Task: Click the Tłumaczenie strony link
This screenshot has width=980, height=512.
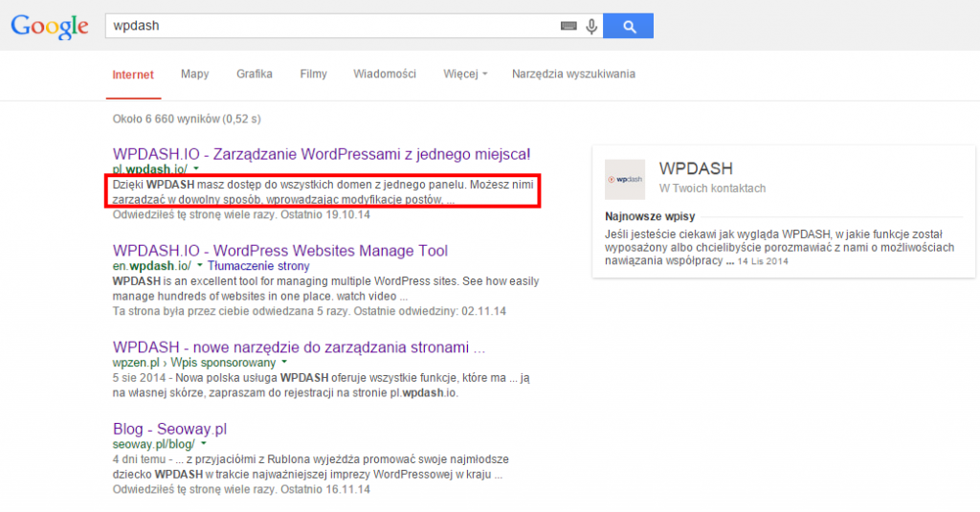Action: coord(251,265)
